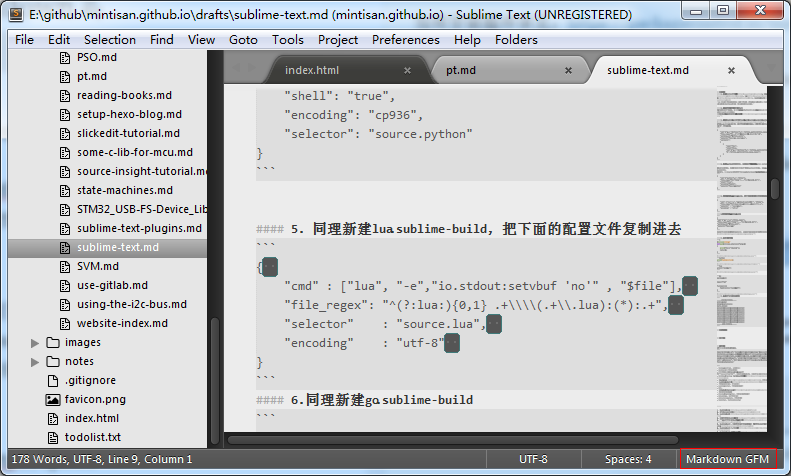791x476 pixels.
Task: Open PSO.md from the sidebar
Action: click(x=97, y=57)
